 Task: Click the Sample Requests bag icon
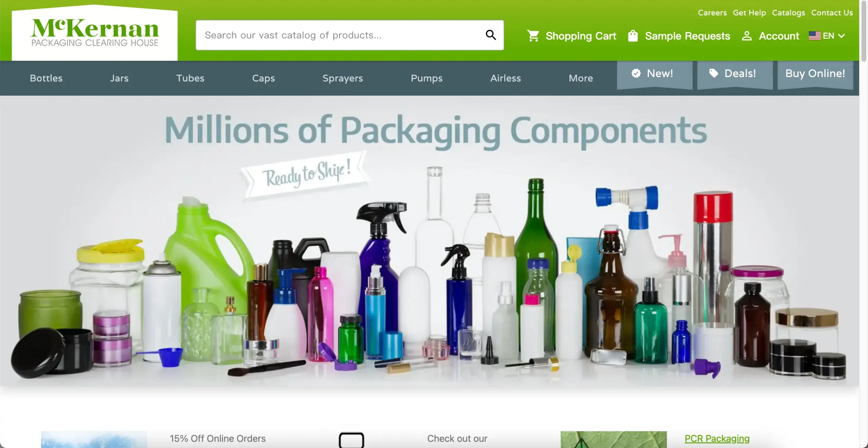point(633,36)
